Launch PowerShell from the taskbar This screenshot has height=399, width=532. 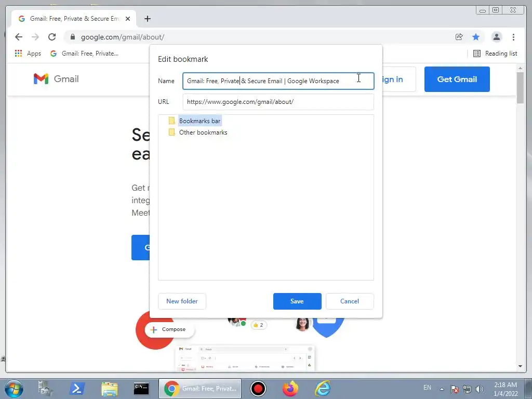pyautogui.click(x=77, y=389)
